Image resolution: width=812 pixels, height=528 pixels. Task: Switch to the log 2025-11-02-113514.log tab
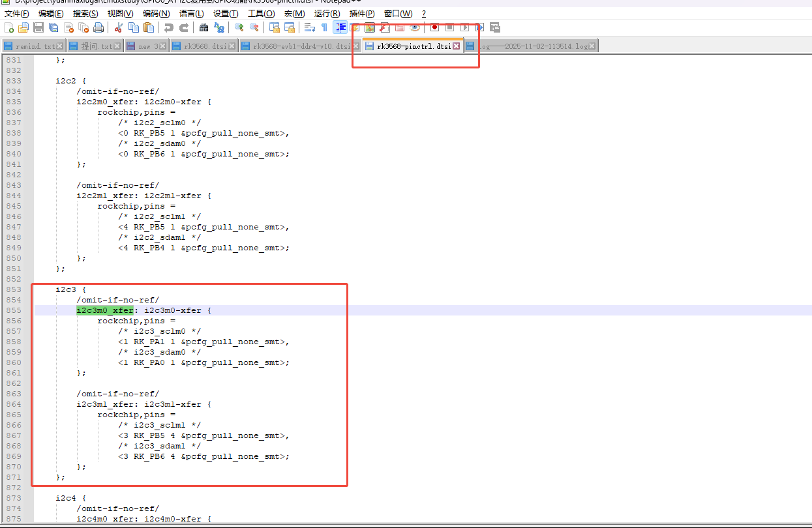[532, 46]
